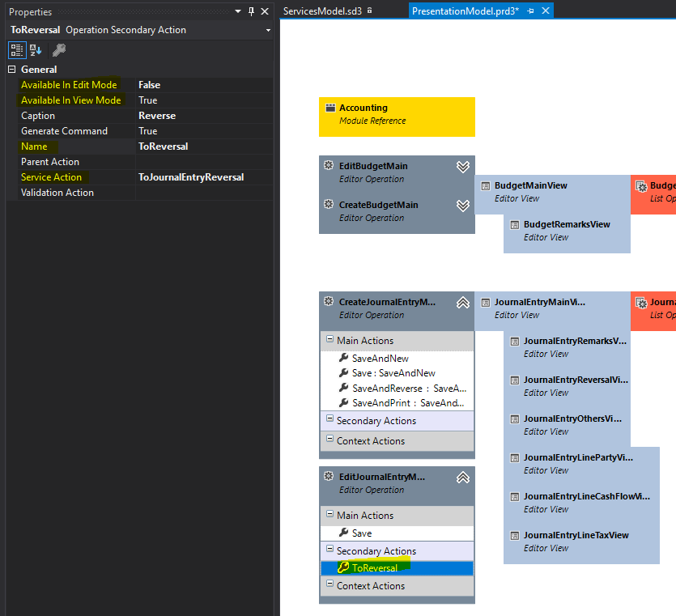Screen dimensions: 676x616
Task: Select the Parent Action property
Action: click(50, 162)
